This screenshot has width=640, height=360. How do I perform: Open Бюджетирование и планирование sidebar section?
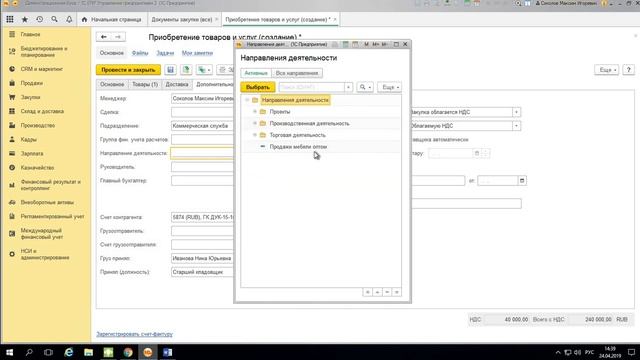44,51
